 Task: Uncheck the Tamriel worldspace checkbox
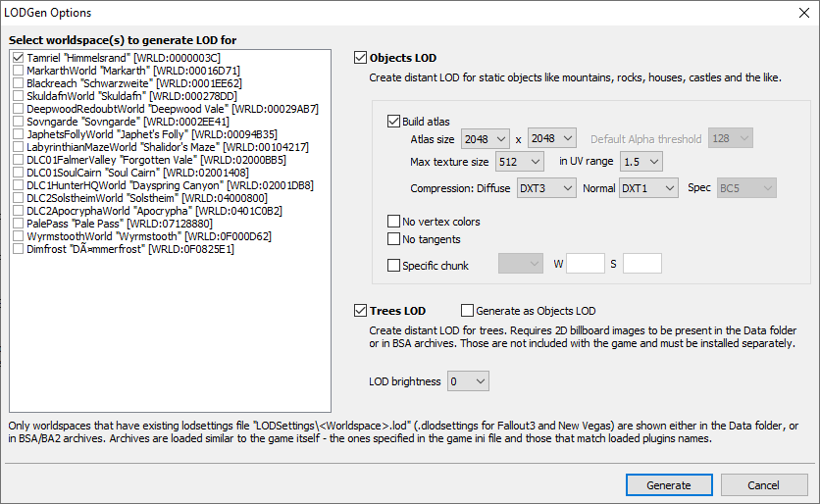click(19, 59)
